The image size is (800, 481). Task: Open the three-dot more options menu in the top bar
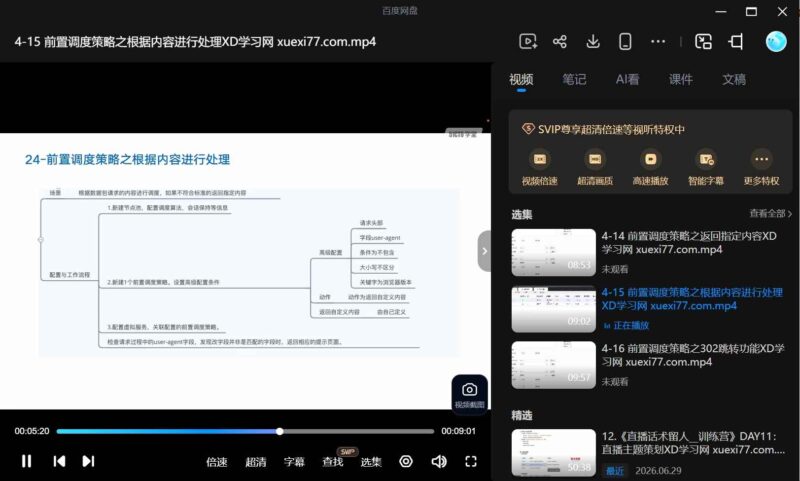pos(658,41)
